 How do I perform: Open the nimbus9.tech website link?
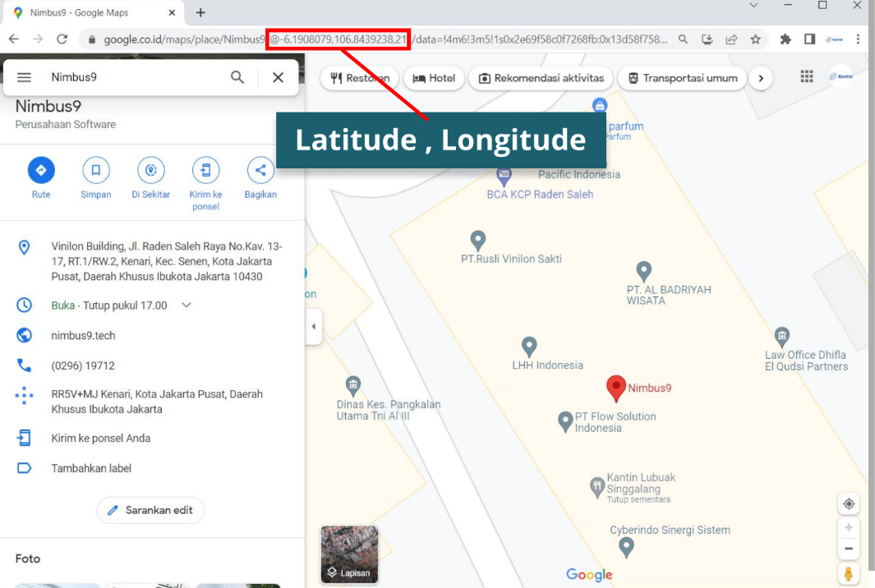(x=83, y=335)
